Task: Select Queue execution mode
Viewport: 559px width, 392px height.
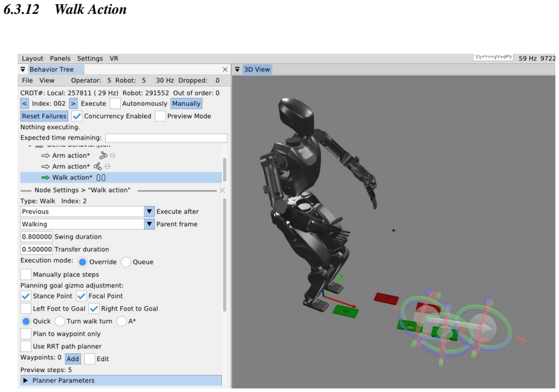Action: [x=126, y=262]
